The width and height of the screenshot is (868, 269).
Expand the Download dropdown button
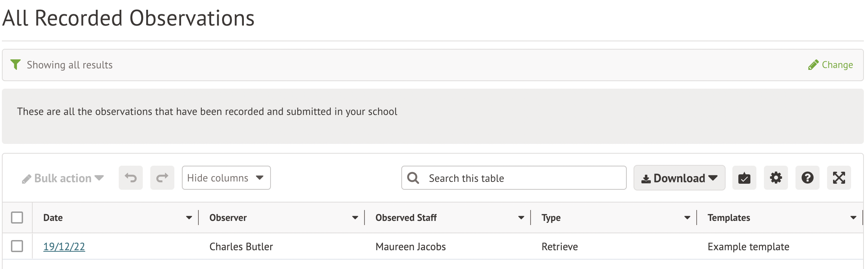679,178
